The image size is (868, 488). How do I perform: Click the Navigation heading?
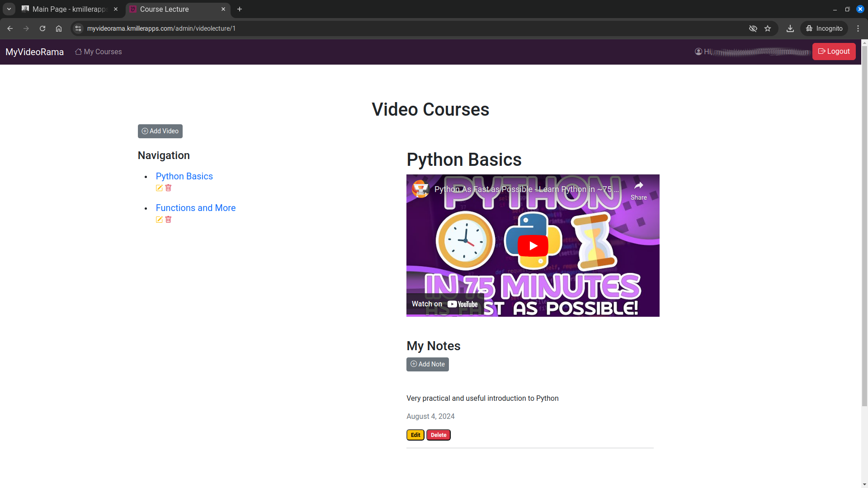point(164,155)
